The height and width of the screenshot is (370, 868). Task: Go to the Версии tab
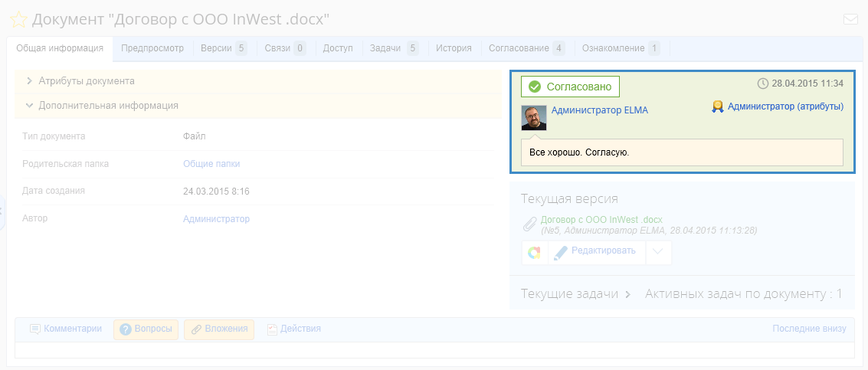222,48
